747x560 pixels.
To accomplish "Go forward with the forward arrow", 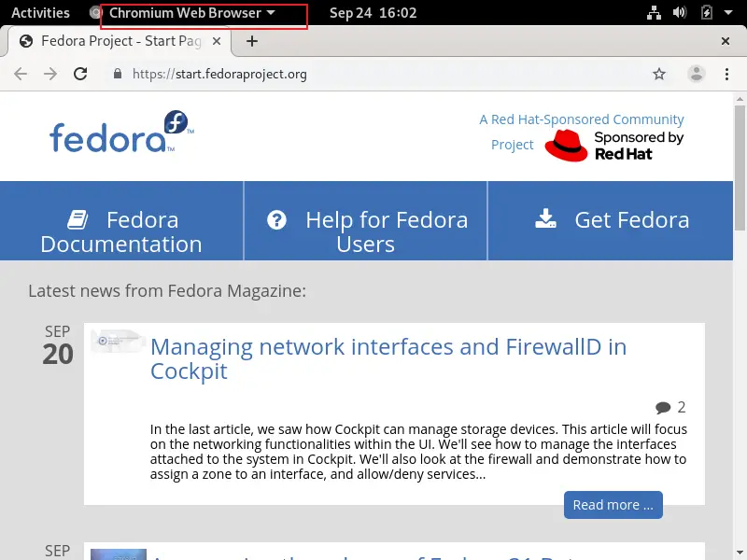I will 50,74.
